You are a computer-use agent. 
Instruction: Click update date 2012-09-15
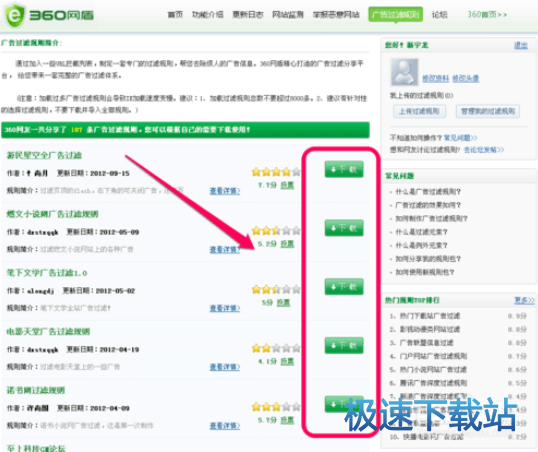pyautogui.click(x=109, y=173)
